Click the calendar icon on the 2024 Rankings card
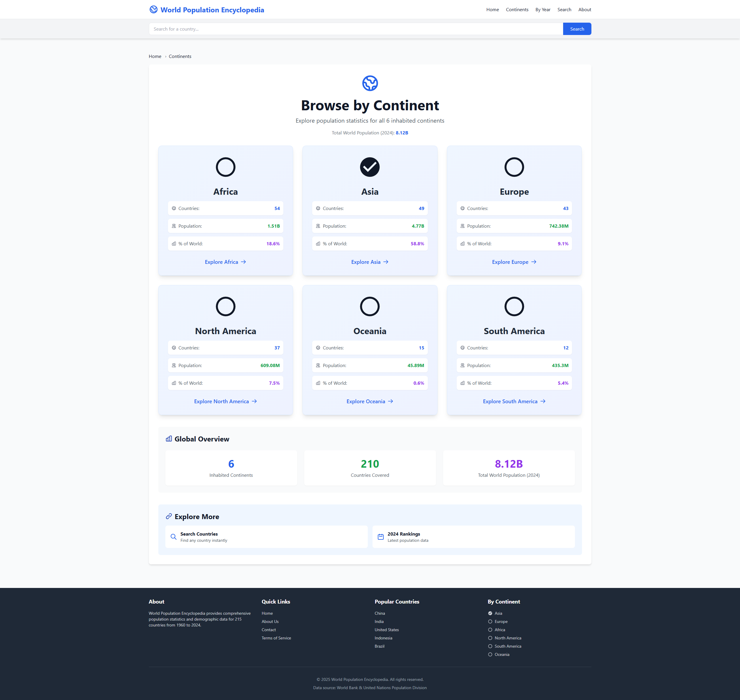The width and height of the screenshot is (740, 700). click(380, 537)
